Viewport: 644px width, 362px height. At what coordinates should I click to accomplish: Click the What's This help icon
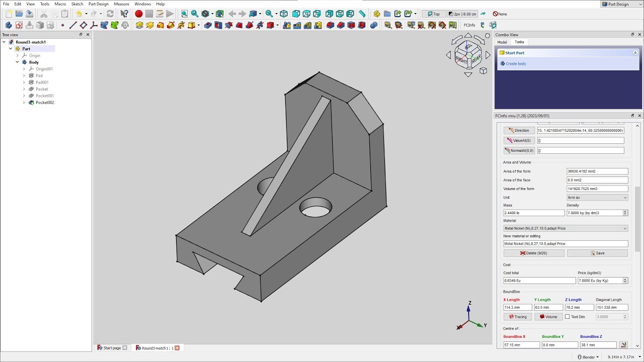(124, 14)
